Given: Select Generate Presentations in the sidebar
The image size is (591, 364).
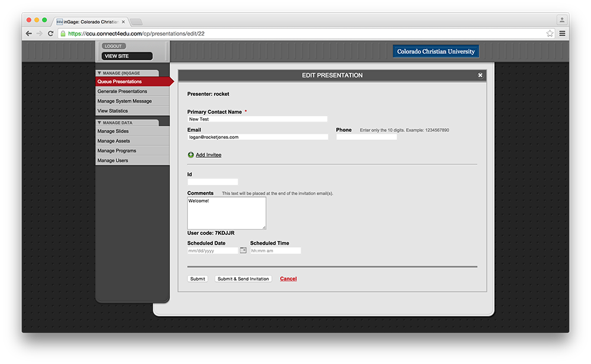Looking at the screenshot, I should coord(122,92).
